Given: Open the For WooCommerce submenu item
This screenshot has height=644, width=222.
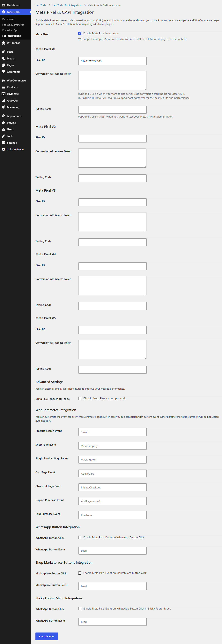Looking at the screenshot, I should [13, 25].
